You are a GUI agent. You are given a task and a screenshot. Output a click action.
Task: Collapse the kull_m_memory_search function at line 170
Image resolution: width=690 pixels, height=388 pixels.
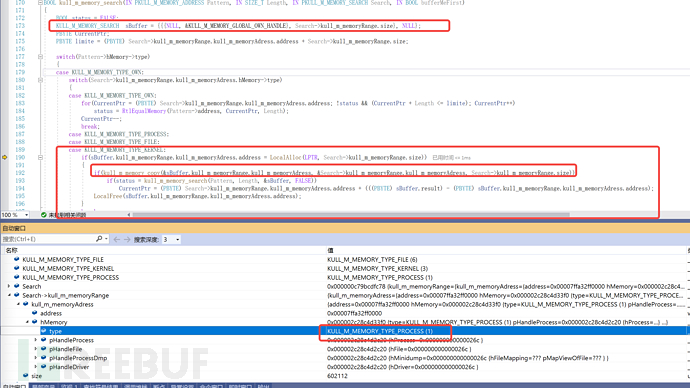tap(40, 3)
